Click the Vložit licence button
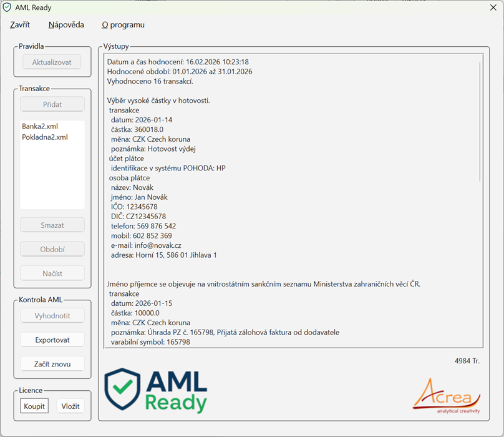The width and height of the screenshot is (504, 437). coord(70,406)
